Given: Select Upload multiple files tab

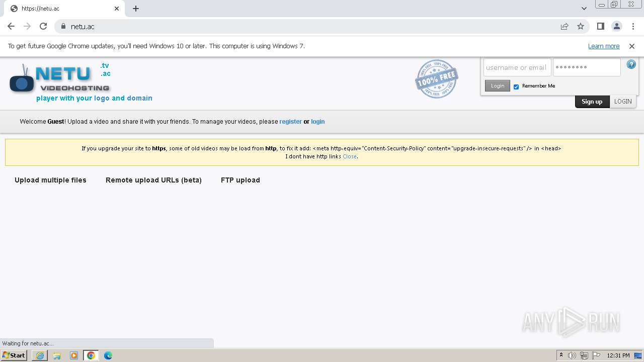Looking at the screenshot, I should 50,180.
